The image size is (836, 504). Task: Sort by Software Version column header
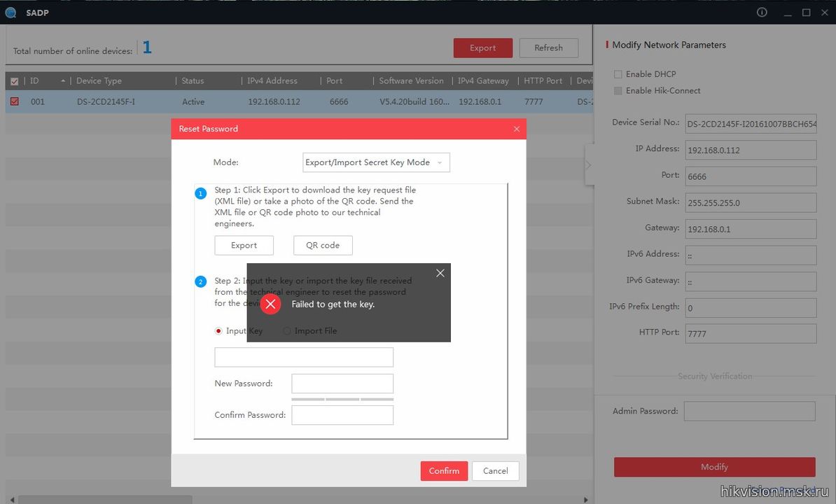(411, 81)
